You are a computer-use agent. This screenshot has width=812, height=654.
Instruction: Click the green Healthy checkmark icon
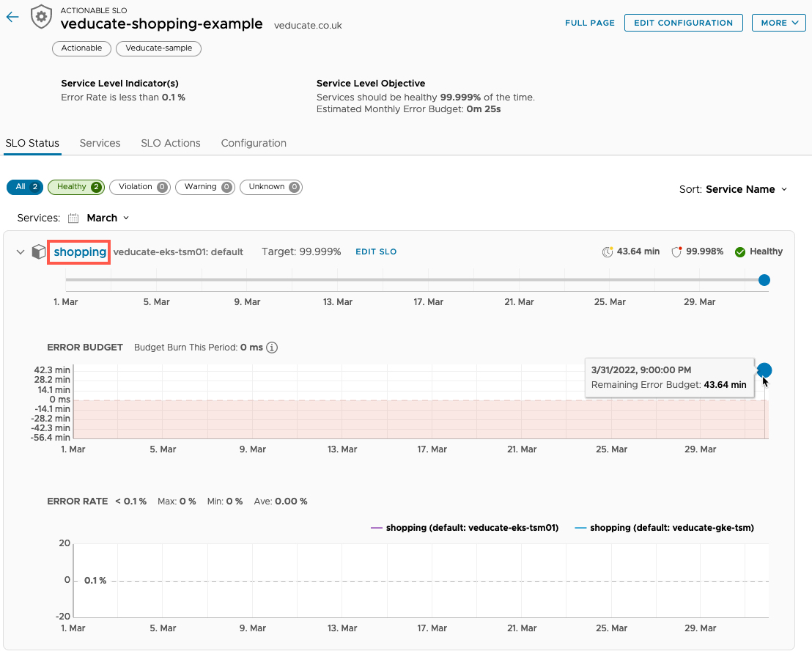(x=740, y=252)
